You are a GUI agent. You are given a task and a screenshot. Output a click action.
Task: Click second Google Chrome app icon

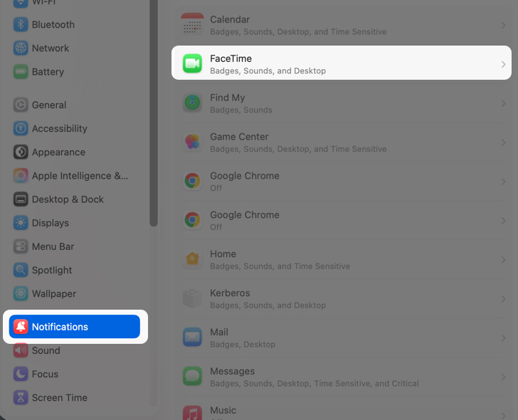click(x=192, y=220)
